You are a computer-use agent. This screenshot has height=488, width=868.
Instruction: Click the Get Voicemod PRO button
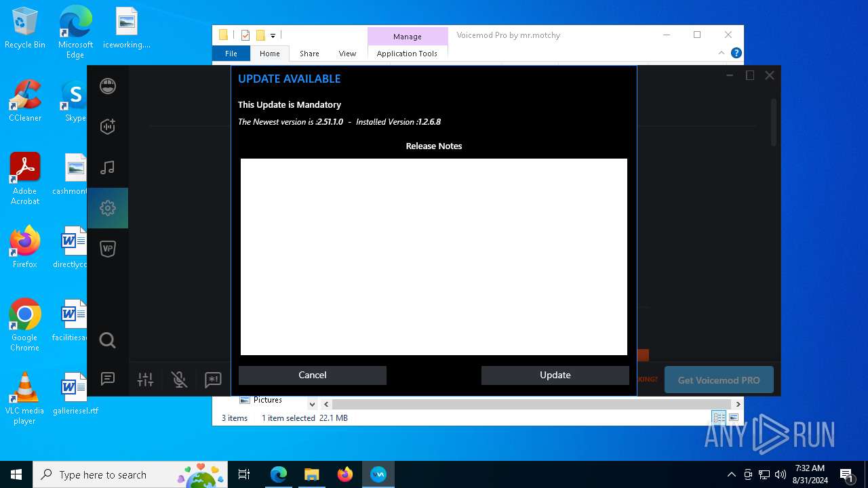[x=719, y=380]
